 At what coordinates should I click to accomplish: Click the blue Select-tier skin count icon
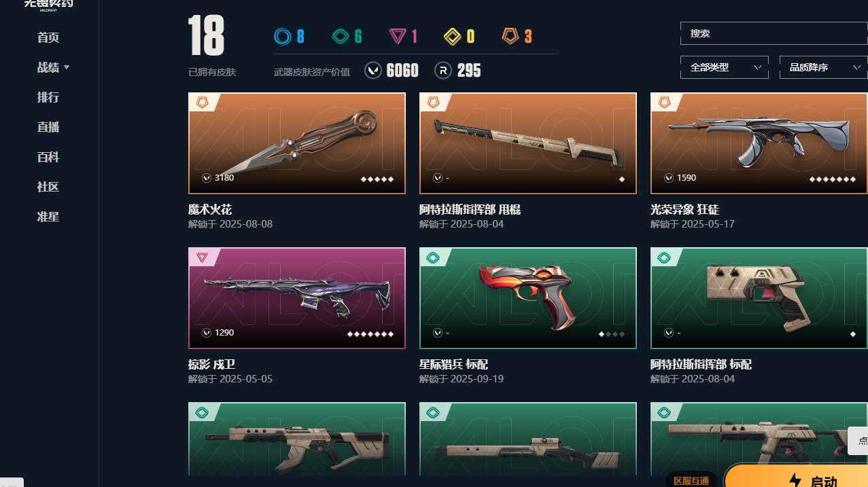point(281,36)
